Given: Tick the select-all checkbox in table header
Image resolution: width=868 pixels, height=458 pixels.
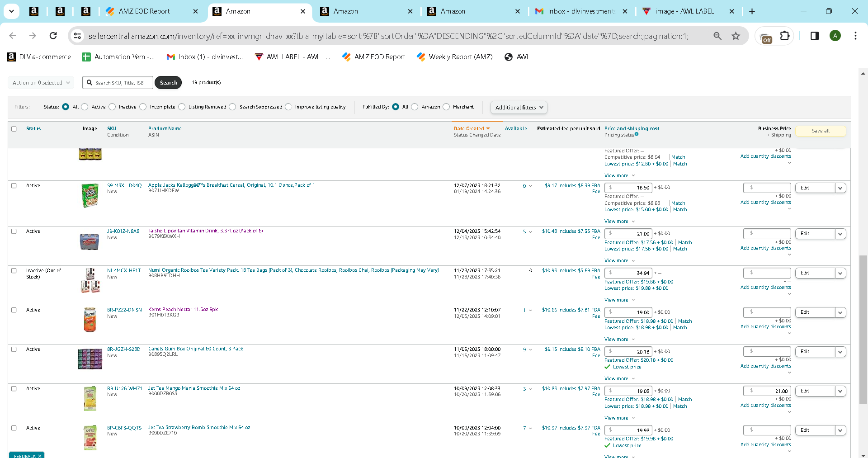Looking at the screenshot, I should 14,129.
